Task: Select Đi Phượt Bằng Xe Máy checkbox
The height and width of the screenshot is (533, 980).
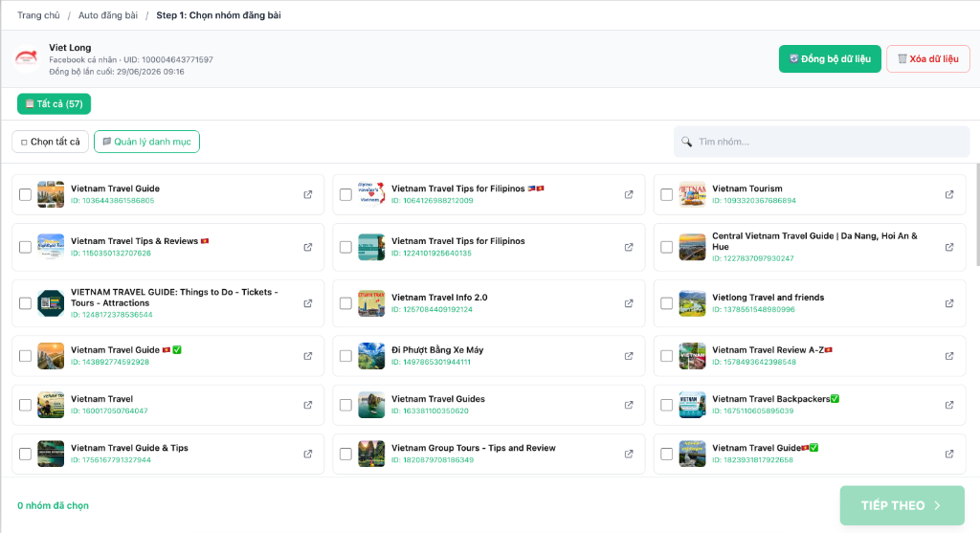Action: click(345, 356)
